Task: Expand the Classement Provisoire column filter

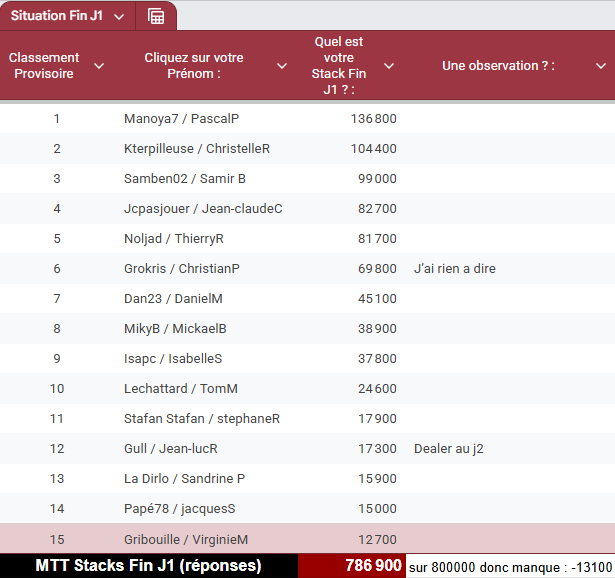Action: [98, 66]
